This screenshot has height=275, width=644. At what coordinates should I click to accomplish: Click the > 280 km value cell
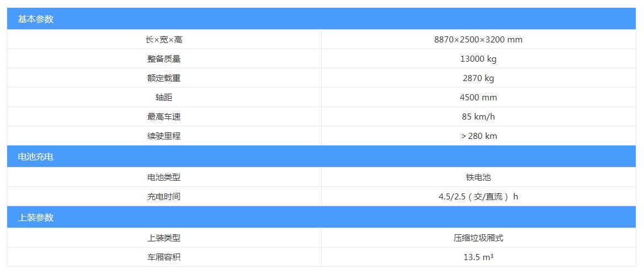tap(478, 136)
